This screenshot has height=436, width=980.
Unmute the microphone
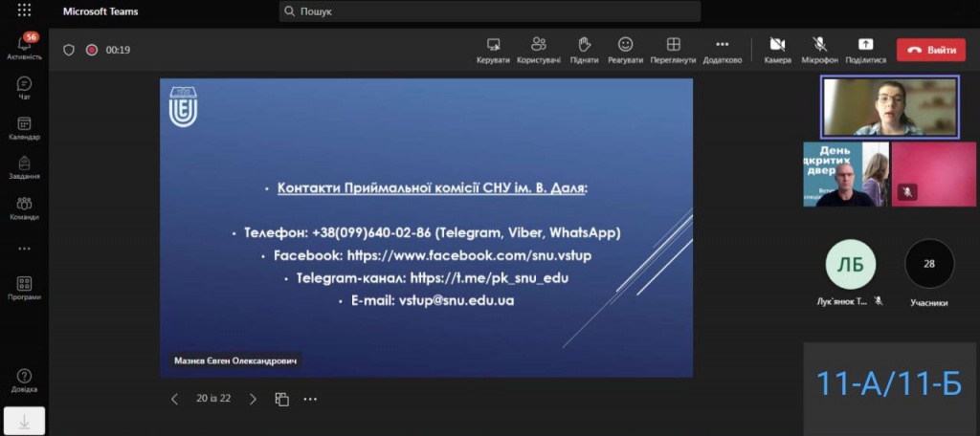pyautogui.click(x=819, y=49)
